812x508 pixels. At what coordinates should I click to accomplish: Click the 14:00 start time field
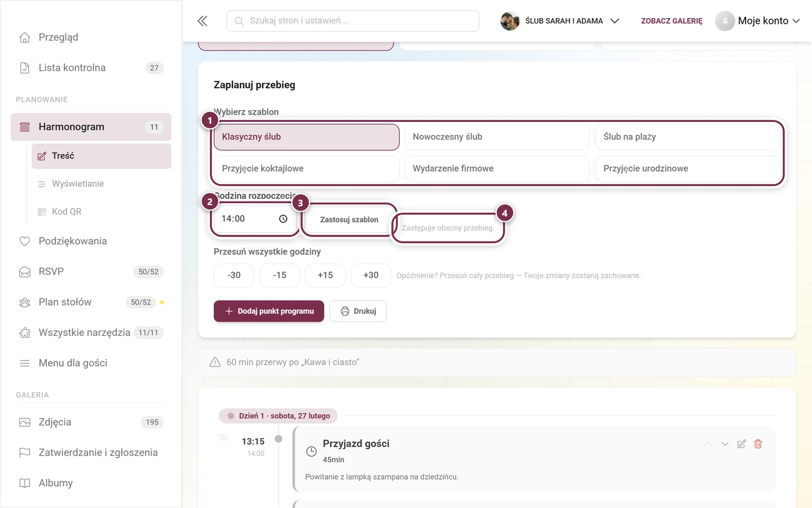[254, 219]
